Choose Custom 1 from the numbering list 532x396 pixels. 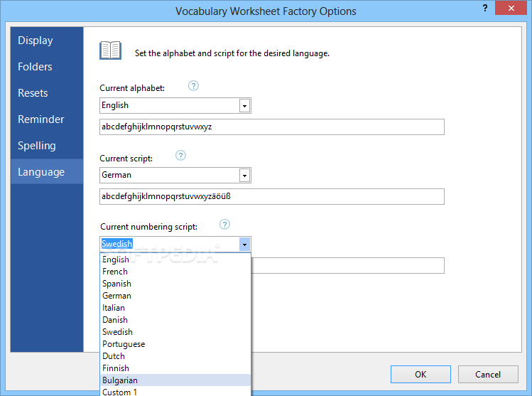pos(175,391)
